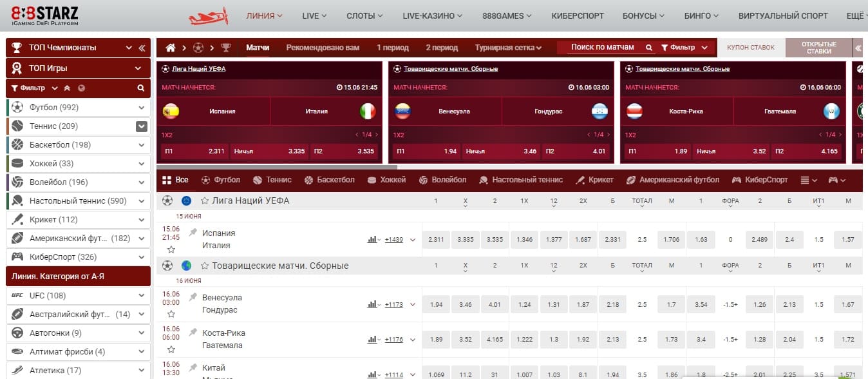
Task: Pin the Коста-Рика Гватемала match
Action: coord(193,332)
